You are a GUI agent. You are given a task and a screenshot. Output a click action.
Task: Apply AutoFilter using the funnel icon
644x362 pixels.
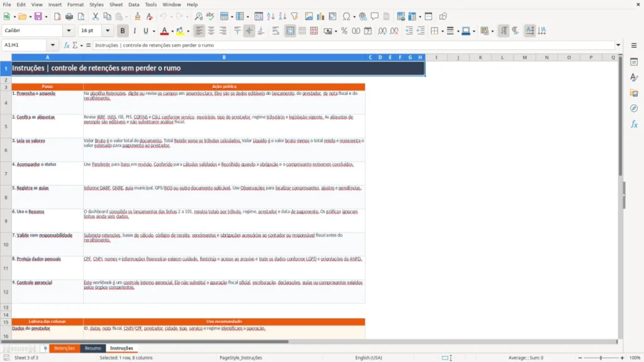294,16
